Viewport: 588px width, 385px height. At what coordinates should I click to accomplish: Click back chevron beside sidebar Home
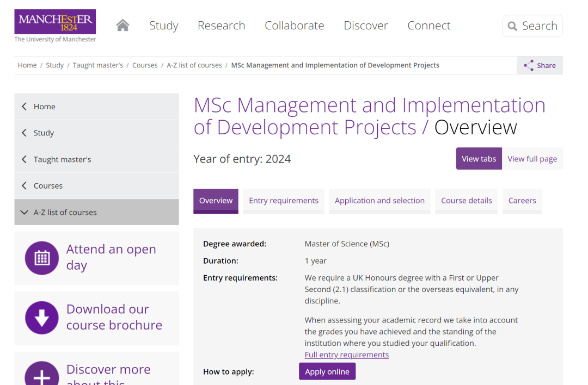click(24, 107)
